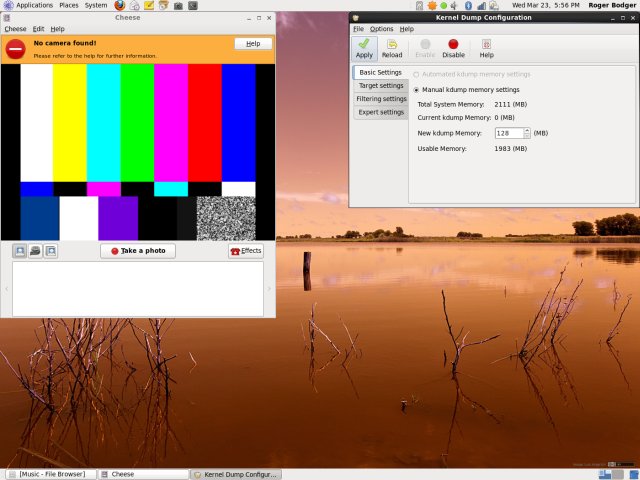Switch Cheese to video mode

pyautogui.click(x=36, y=251)
